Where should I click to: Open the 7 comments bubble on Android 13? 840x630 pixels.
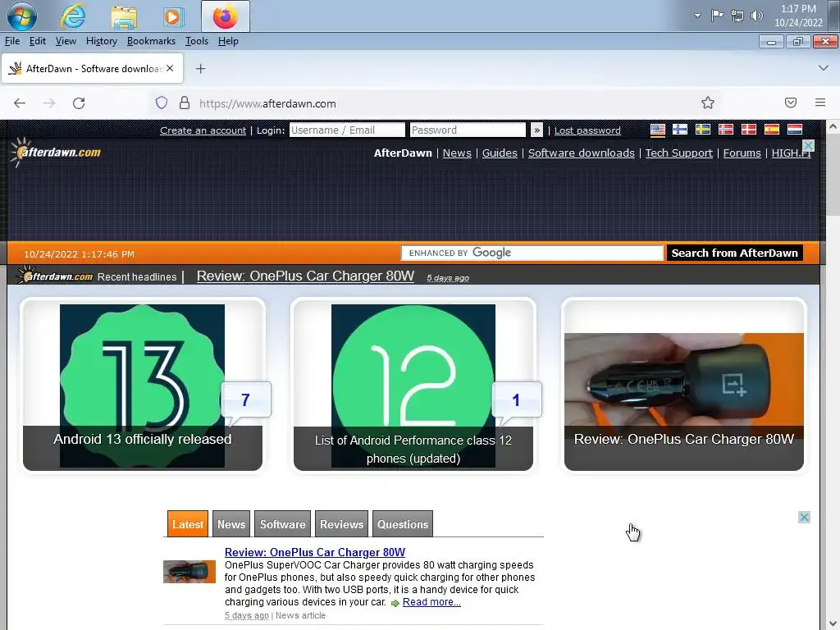point(245,399)
